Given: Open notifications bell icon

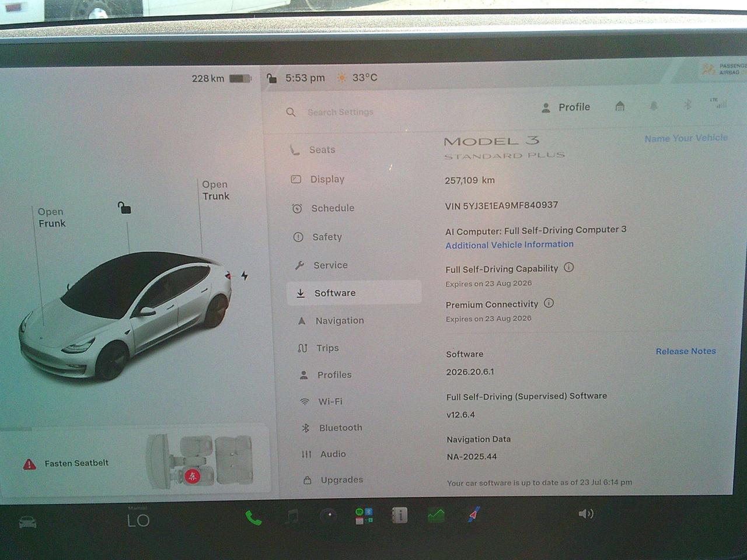Looking at the screenshot, I should (x=654, y=106).
